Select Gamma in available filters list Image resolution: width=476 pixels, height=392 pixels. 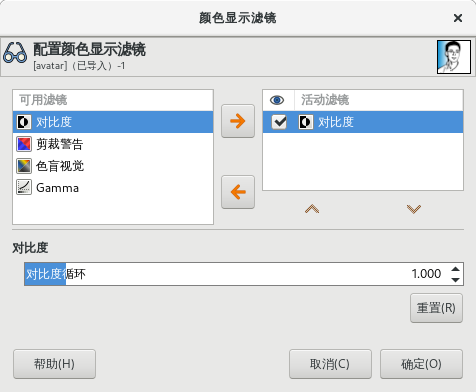click(113, 188)
